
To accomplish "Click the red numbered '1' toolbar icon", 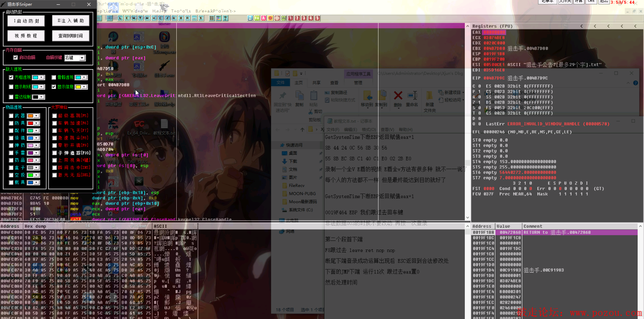I will (290, 18).
